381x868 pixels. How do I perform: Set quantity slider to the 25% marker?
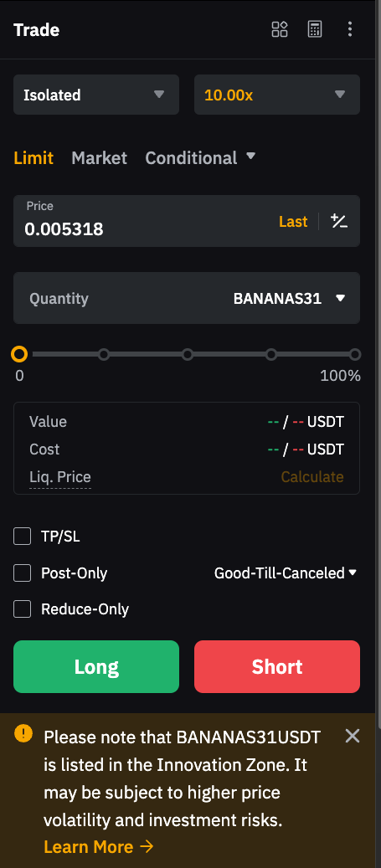coord(104,354)
